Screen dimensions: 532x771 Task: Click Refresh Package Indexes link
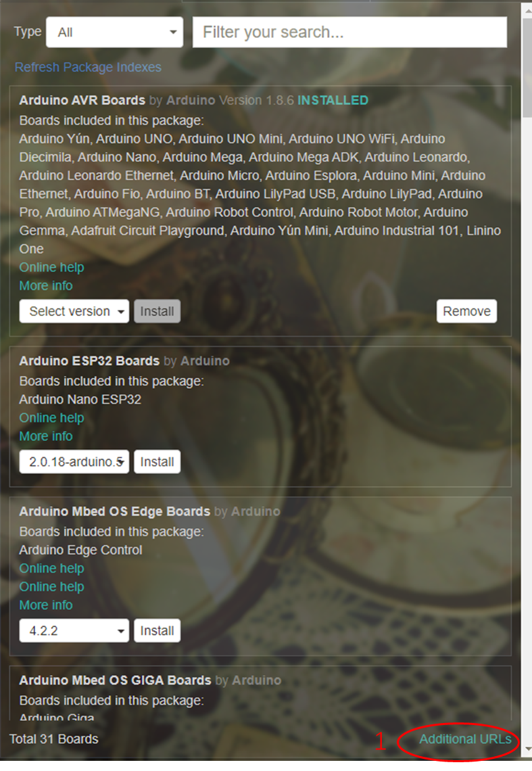[x=88, y=68]
